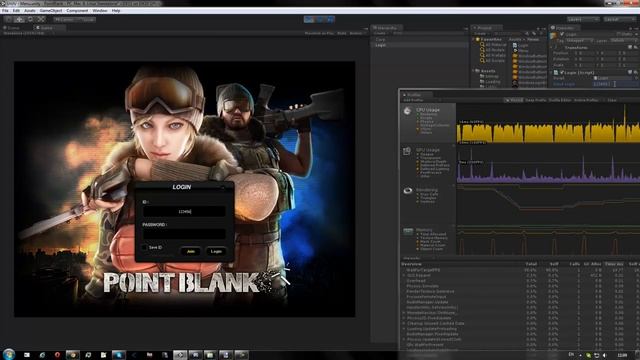Collapse the Assets folder tree
Screen dimensions: 640x360
tap(474, 71)
